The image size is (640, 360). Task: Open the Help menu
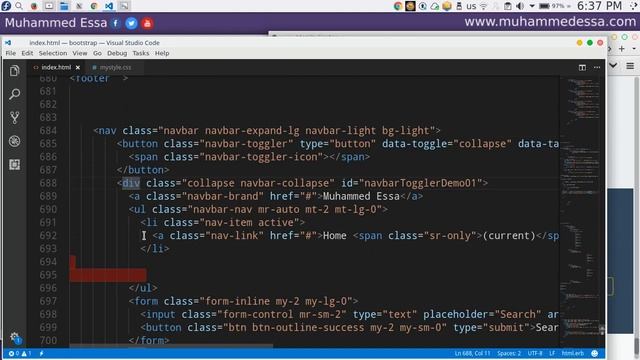(x=162, y=53)
